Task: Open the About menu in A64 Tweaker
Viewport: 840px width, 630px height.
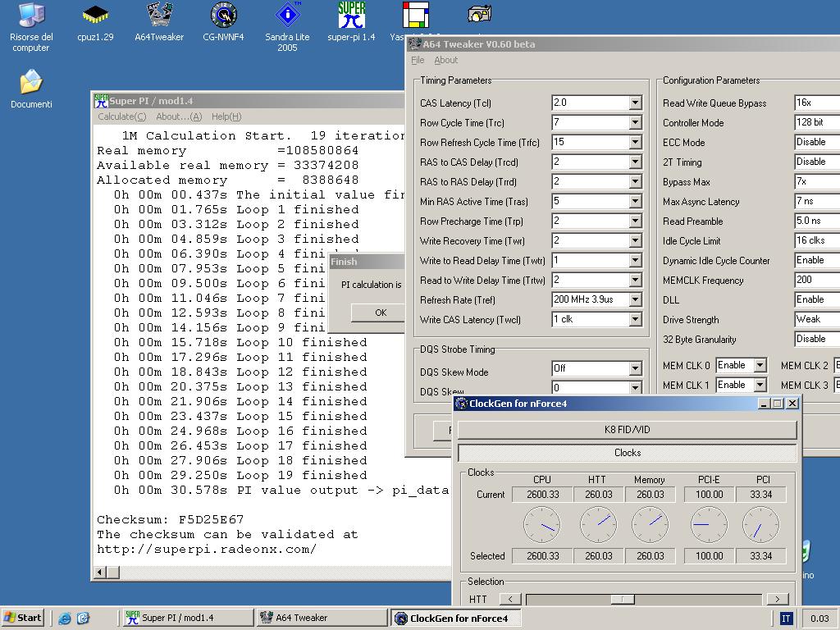Action: coord(445,60)
